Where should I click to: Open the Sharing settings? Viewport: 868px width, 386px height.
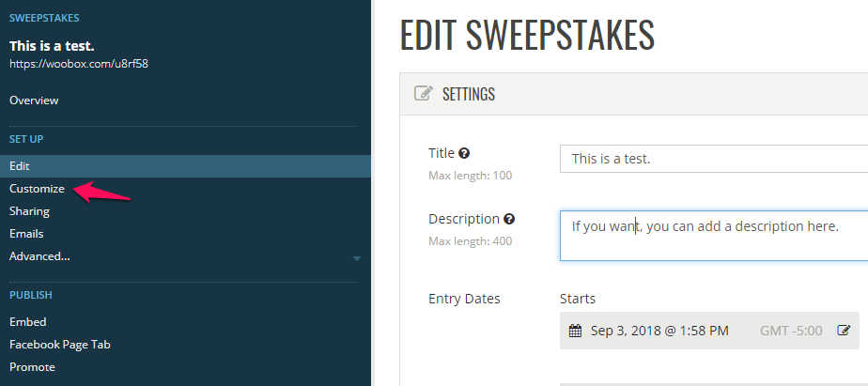tap(29, 211)
